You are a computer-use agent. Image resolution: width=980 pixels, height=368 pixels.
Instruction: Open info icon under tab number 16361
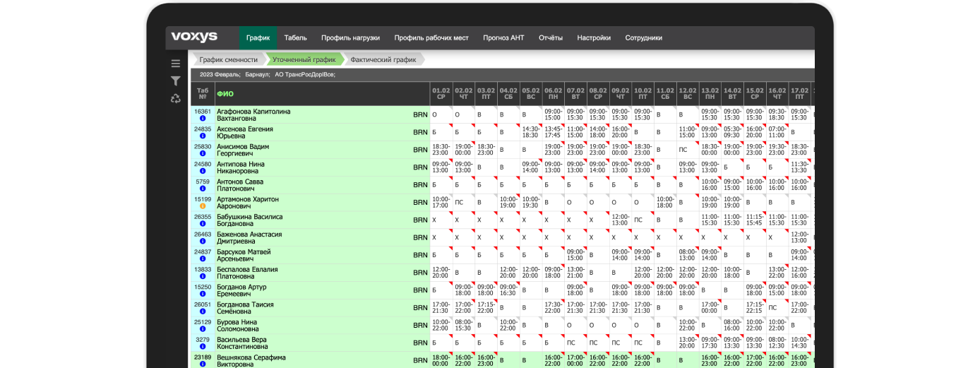click(203, 119)
